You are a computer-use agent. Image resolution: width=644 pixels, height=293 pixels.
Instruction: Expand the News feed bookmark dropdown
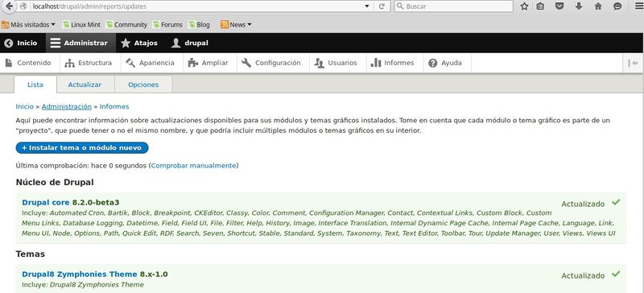(x=236, y=25)
